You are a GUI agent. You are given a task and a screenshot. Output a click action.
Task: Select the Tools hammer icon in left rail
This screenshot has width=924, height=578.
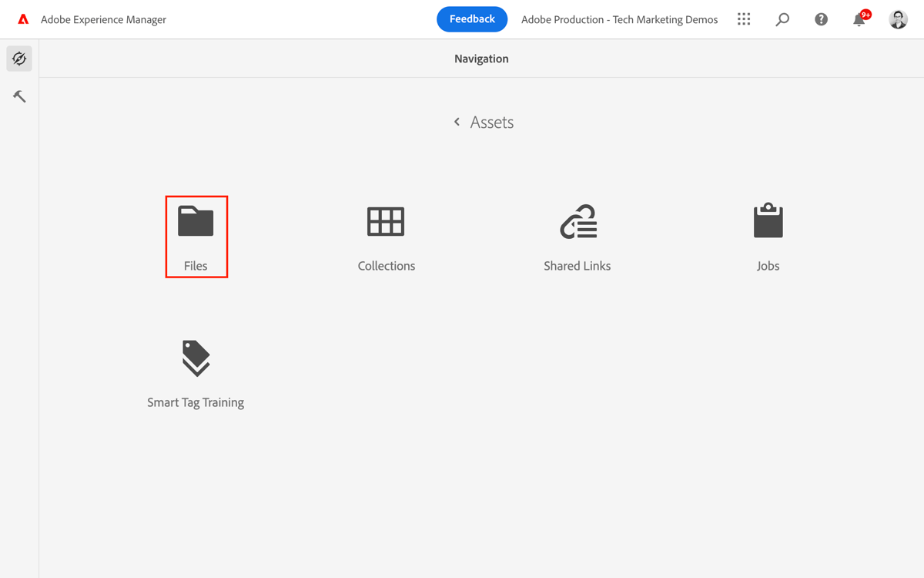[18, 96]
